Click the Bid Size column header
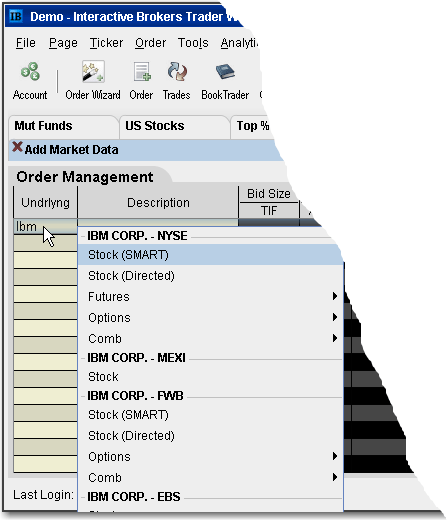This screenshot has height=520, width=447. [x=269, y=194]
